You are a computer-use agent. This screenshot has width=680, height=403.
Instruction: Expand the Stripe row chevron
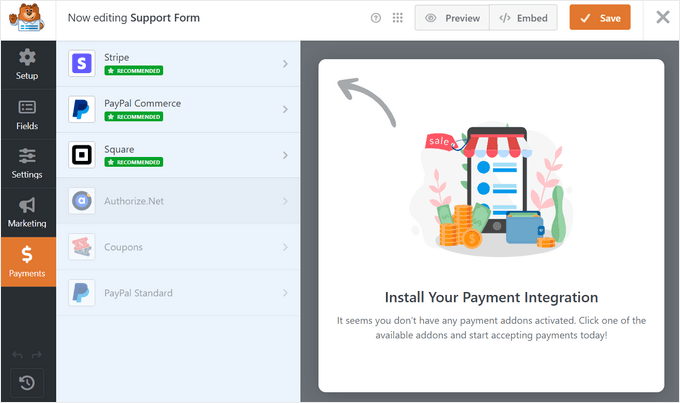(x=285, y=64)
